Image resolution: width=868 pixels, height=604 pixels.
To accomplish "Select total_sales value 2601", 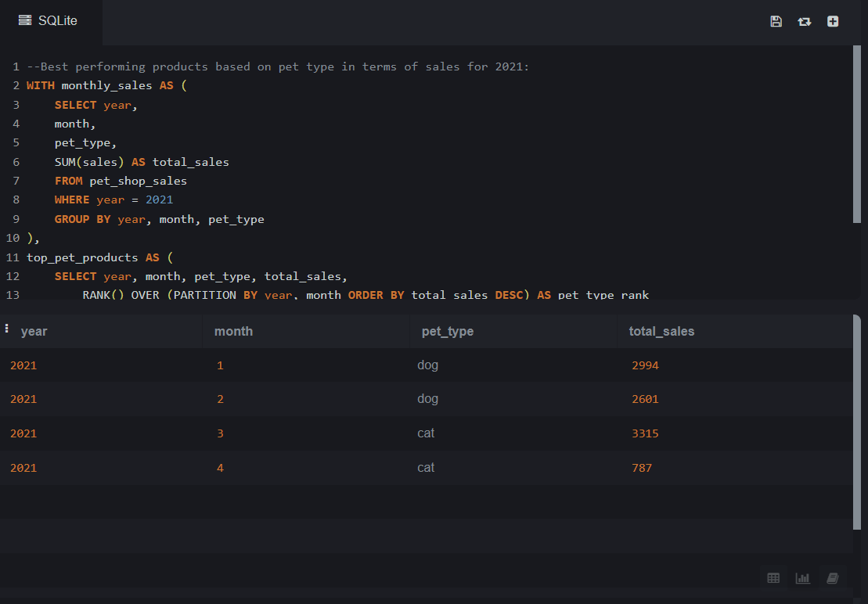I will pyautogui.click(x=645, y=399).
